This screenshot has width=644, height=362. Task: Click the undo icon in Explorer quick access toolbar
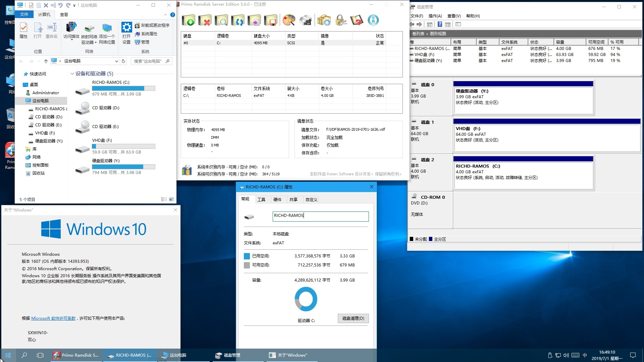point(60,5)
